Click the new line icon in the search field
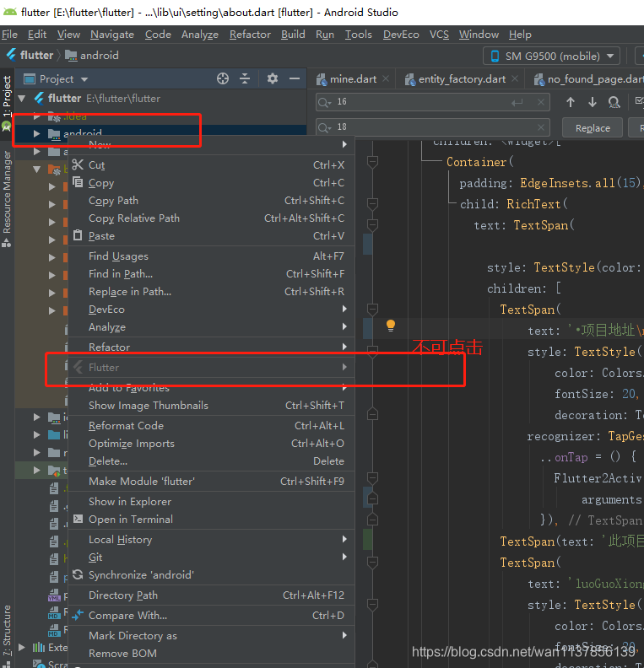The image size is (644, 668). click(x=517, y=102)
